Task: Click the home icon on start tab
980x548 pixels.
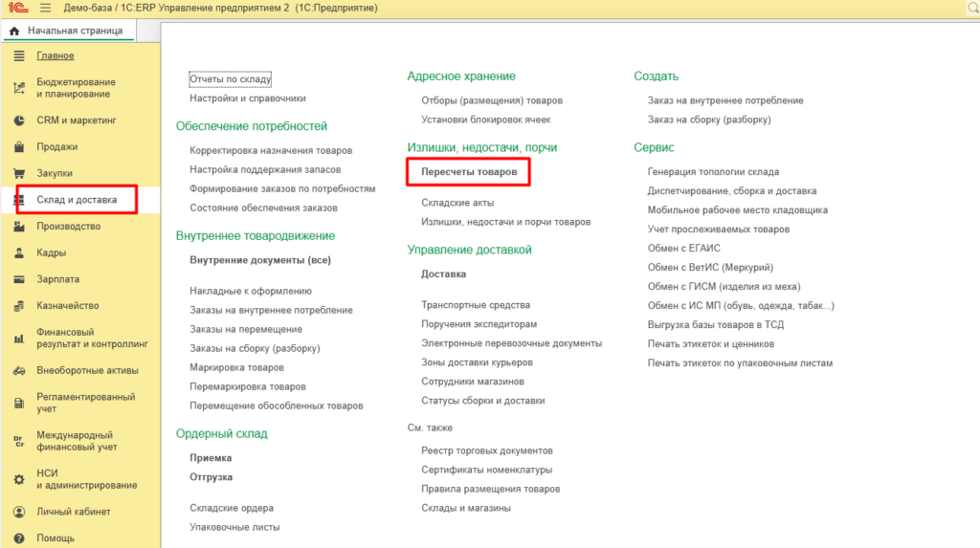Action: 14,31
